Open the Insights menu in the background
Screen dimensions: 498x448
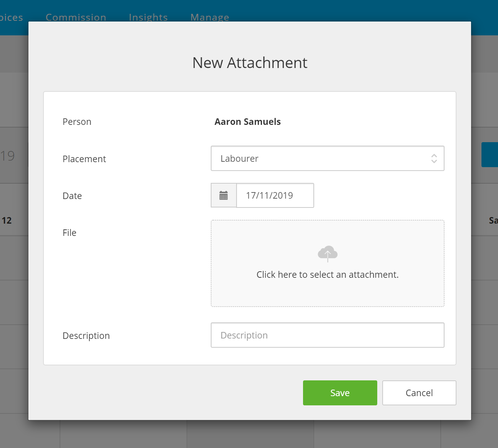(148, 17)
